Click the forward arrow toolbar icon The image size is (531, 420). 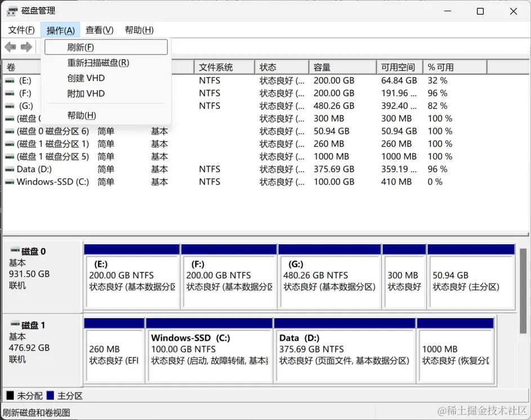coord(26,47)
